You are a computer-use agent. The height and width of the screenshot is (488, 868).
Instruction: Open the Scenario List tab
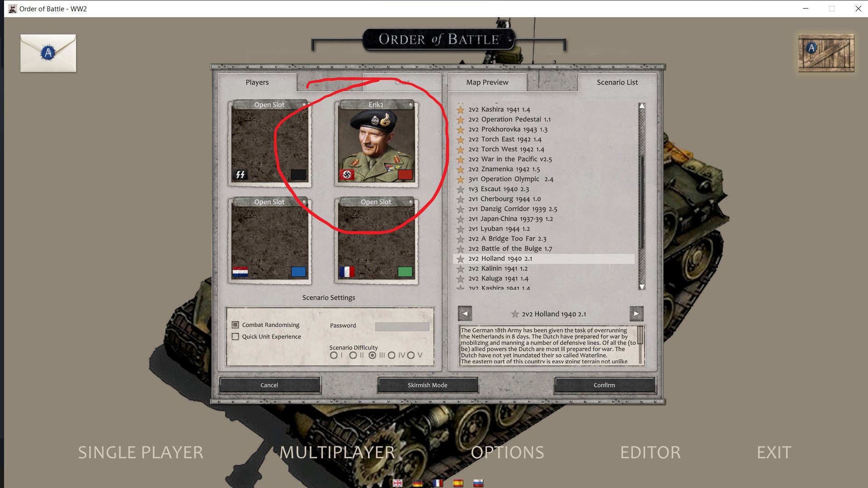[x=617, y=82]
